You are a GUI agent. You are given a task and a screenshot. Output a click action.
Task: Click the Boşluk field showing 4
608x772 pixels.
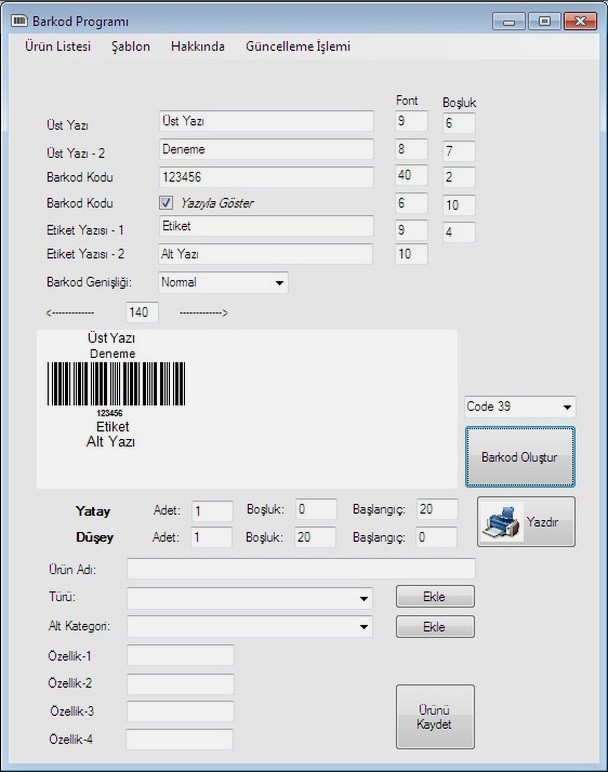pyautogui.click(x=459, y=232)
